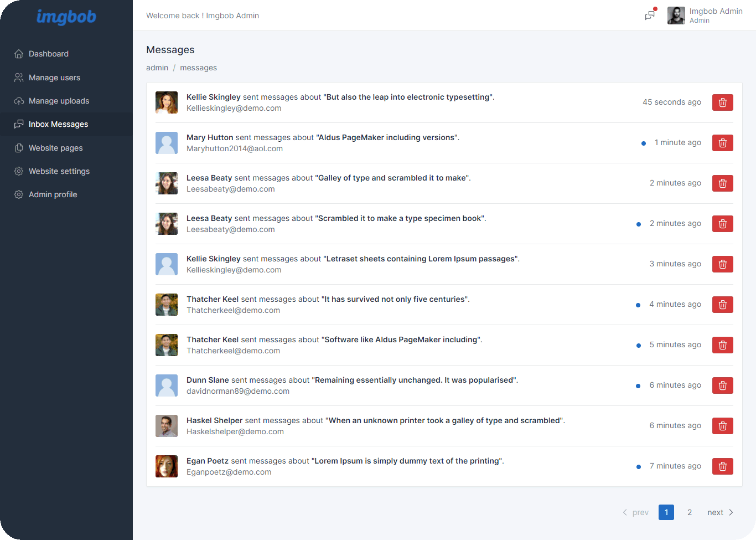This screenshot has width=756, height=540.
Task: Click the avatar on the electronic typesetting message
Action: coord(167,102)
